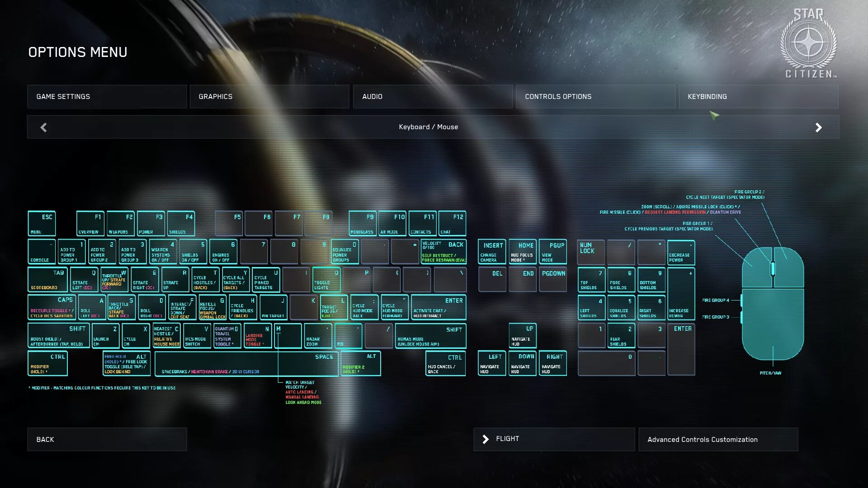Switch to the Graphics tab
The width and height of the screenshot is (868, 488).
(x=269, y=97)
